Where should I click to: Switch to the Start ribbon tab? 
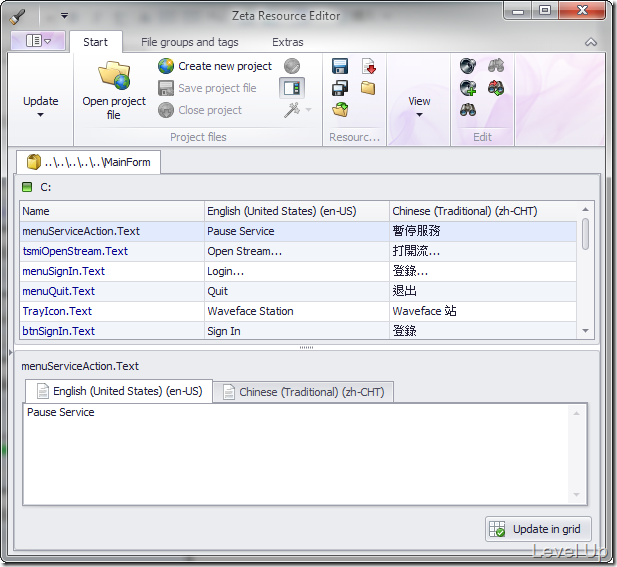96,42
